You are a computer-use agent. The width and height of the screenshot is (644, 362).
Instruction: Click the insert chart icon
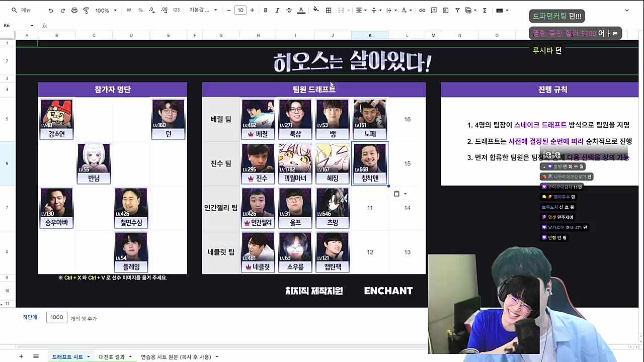click(x=445, y=10)
